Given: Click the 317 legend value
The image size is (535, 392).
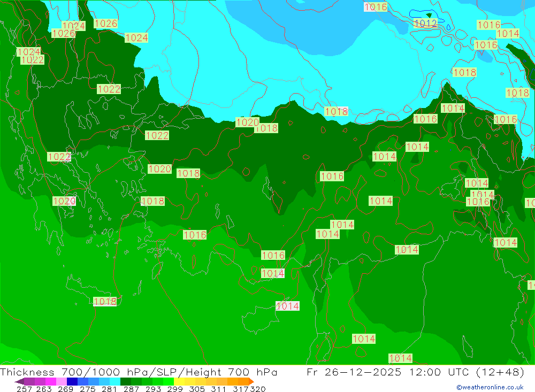Looking at the screenshot, I should click(x=241, y=389).
